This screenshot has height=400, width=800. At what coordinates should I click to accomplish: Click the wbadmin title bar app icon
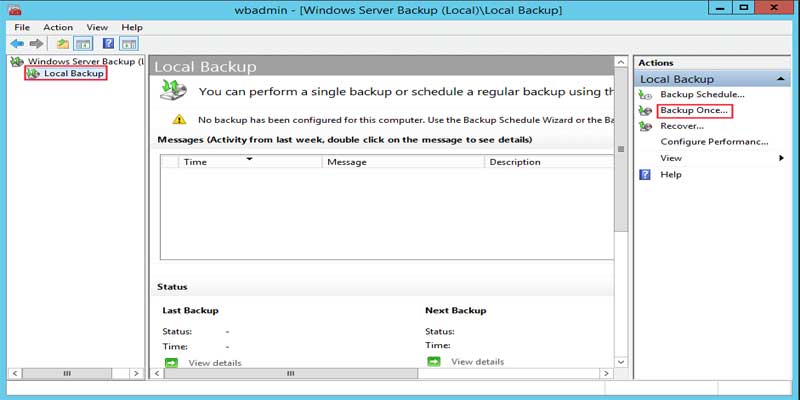(14, 9)
